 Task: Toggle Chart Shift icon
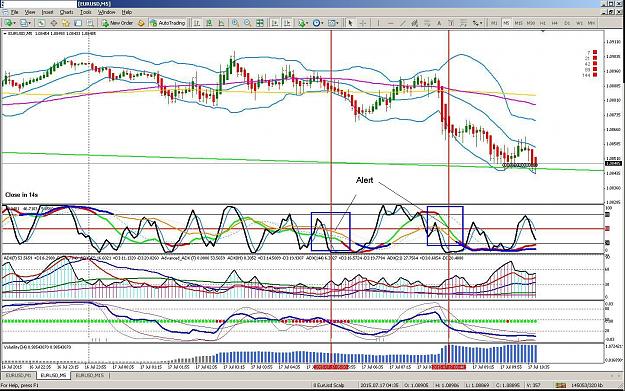click(x=287, y=23)
